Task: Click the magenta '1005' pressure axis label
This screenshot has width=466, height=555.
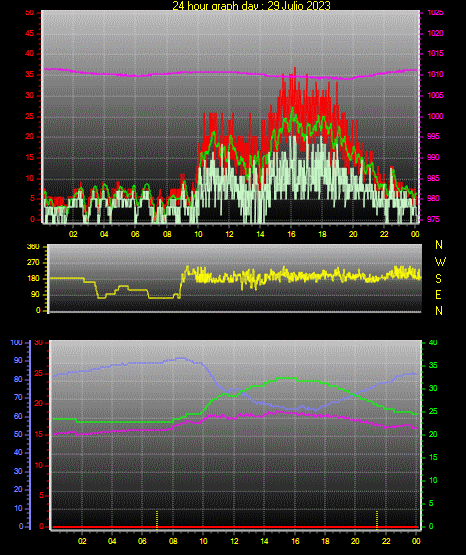Action: pos(436,96)
